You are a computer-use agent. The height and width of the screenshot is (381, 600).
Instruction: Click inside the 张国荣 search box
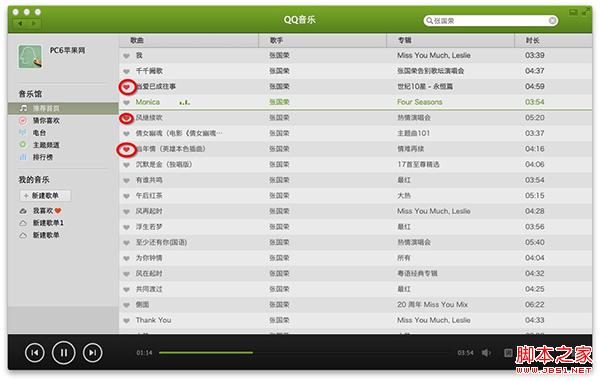pos(491,21)
